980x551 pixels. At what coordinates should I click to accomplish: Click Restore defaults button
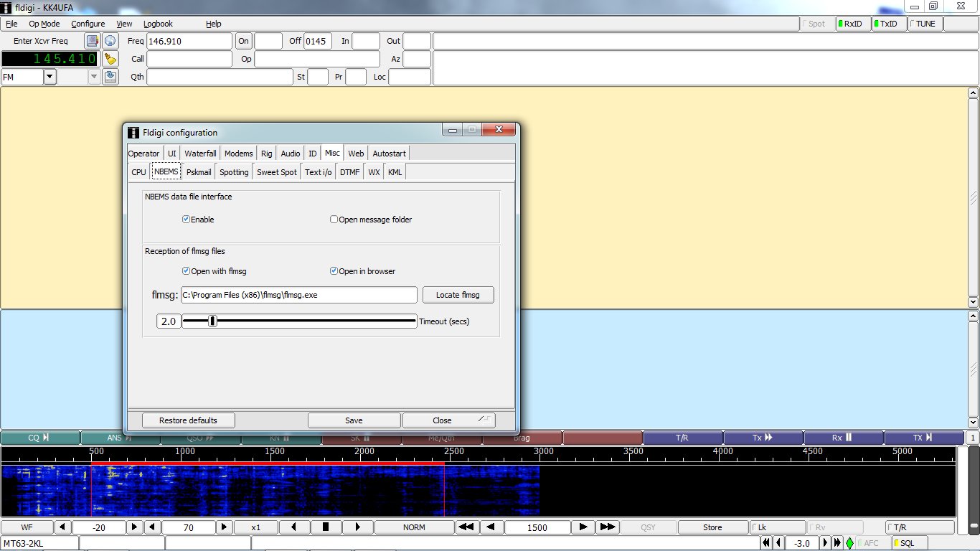(x=188, y=420)
